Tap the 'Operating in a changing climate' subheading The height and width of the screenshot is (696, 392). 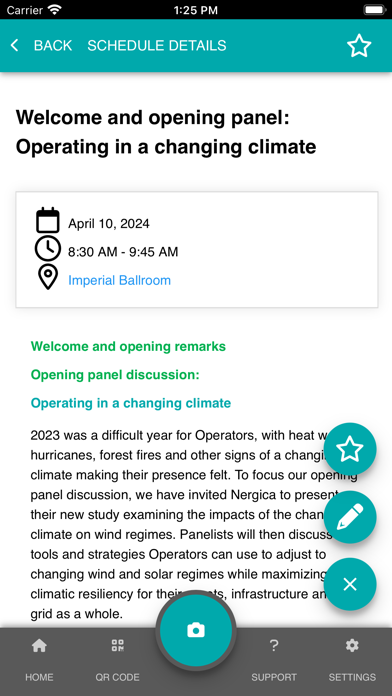click(131, 403)
